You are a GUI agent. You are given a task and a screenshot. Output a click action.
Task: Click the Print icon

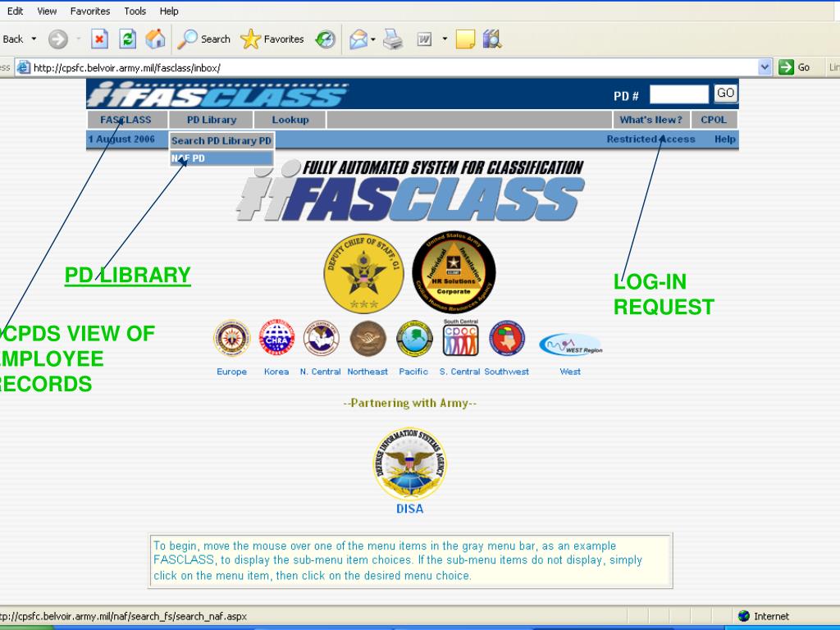(x=393, y=39)
